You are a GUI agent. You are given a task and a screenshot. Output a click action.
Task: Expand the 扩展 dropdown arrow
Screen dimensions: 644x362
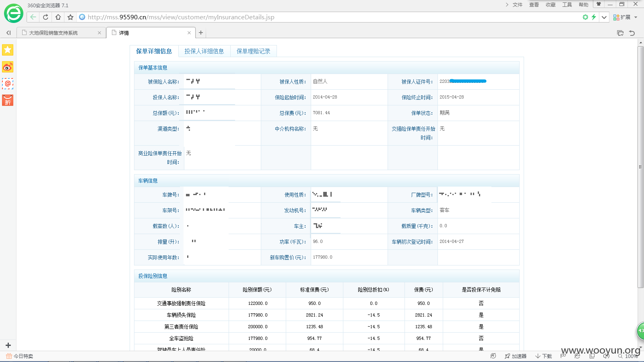point(636,17)
